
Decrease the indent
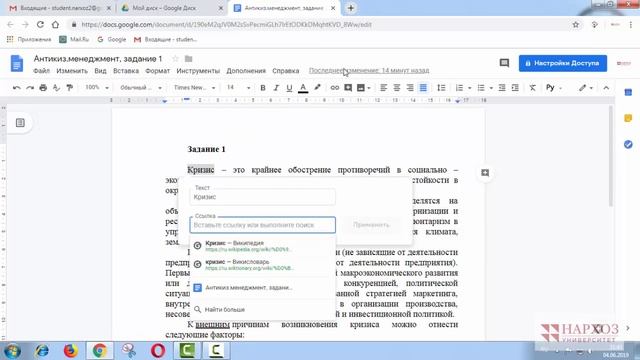502,88
